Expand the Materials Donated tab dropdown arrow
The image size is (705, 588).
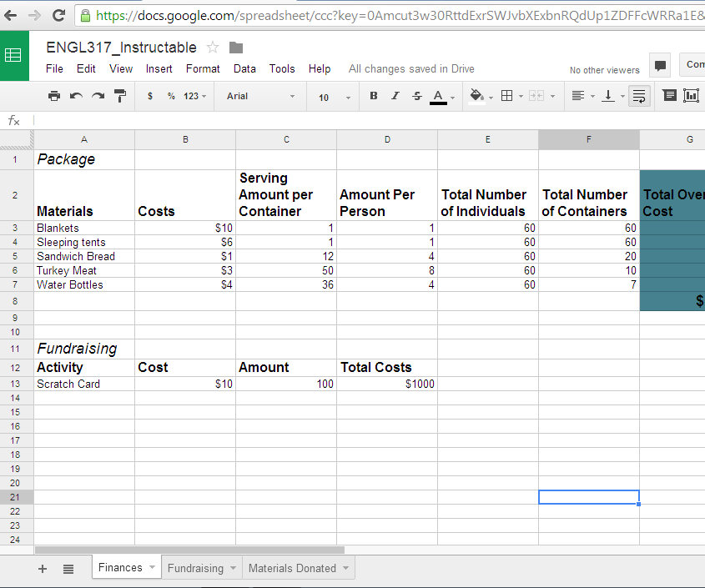click(345, 568)
